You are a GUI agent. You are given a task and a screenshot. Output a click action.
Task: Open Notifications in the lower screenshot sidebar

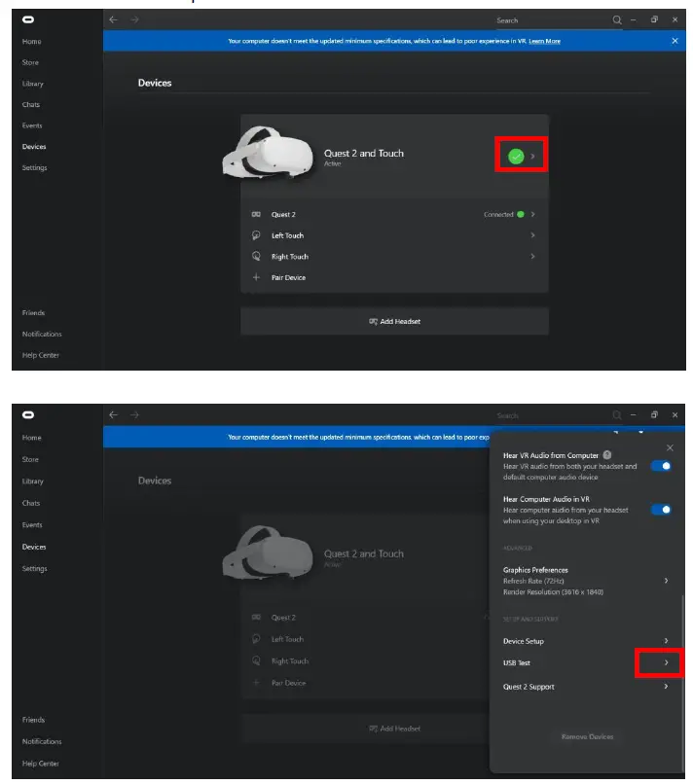[x=42, y=741]
